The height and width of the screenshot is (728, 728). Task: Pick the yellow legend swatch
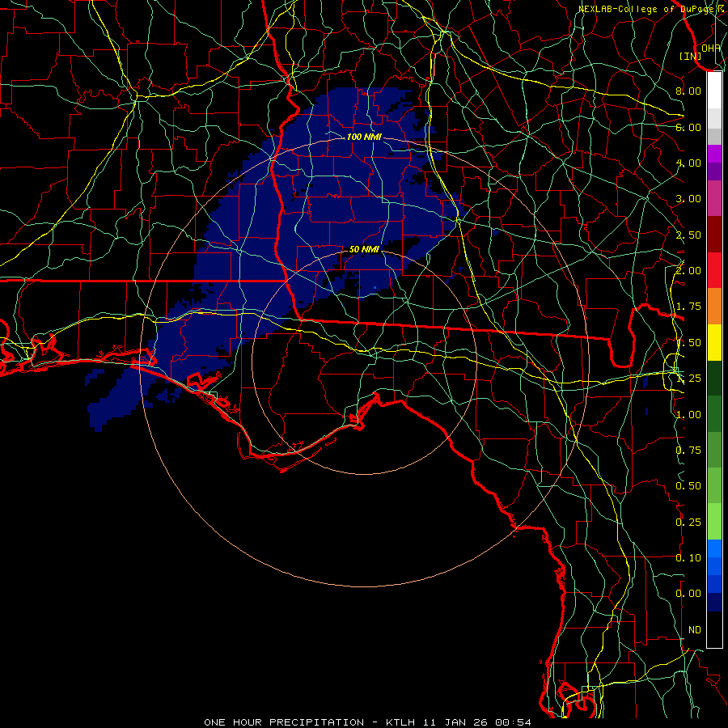point(714,342)
